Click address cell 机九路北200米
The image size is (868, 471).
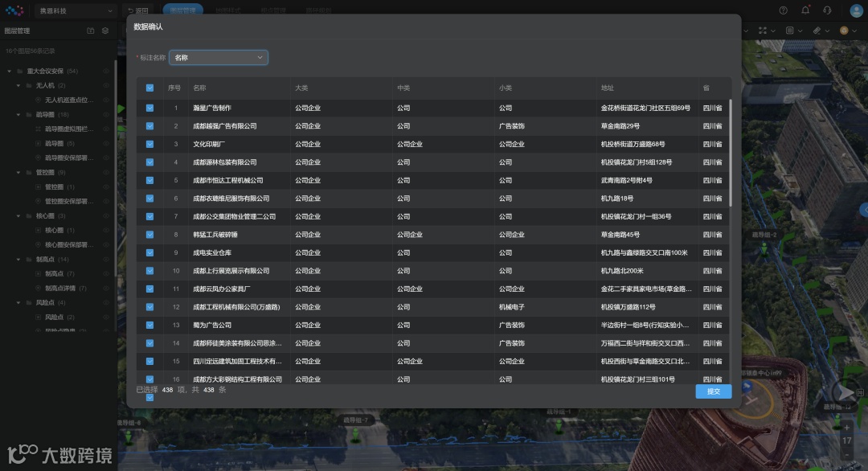click(x=622, y=271)
